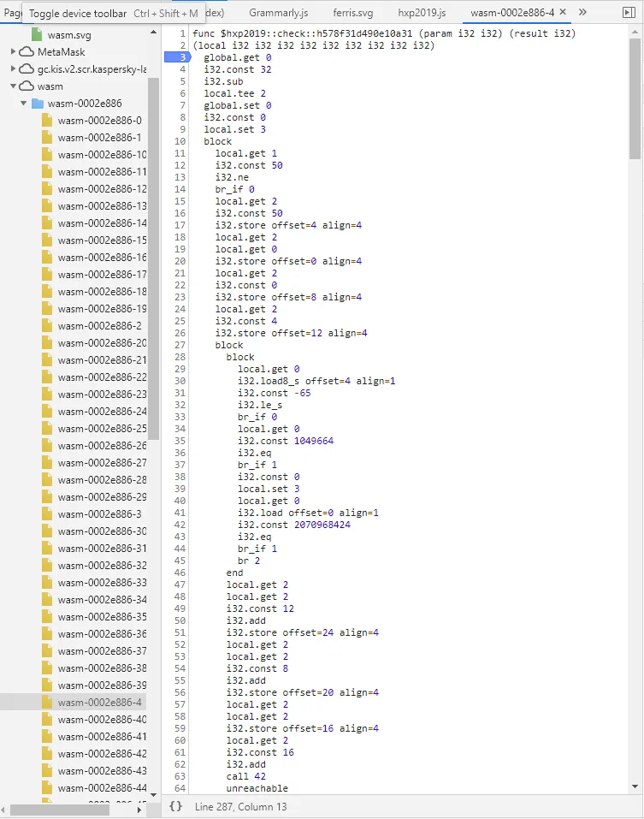Image resolution: width=644 pixels, height=819 pixels.
Task: Show more tabs via double chevron
Action: coord(582,12)
